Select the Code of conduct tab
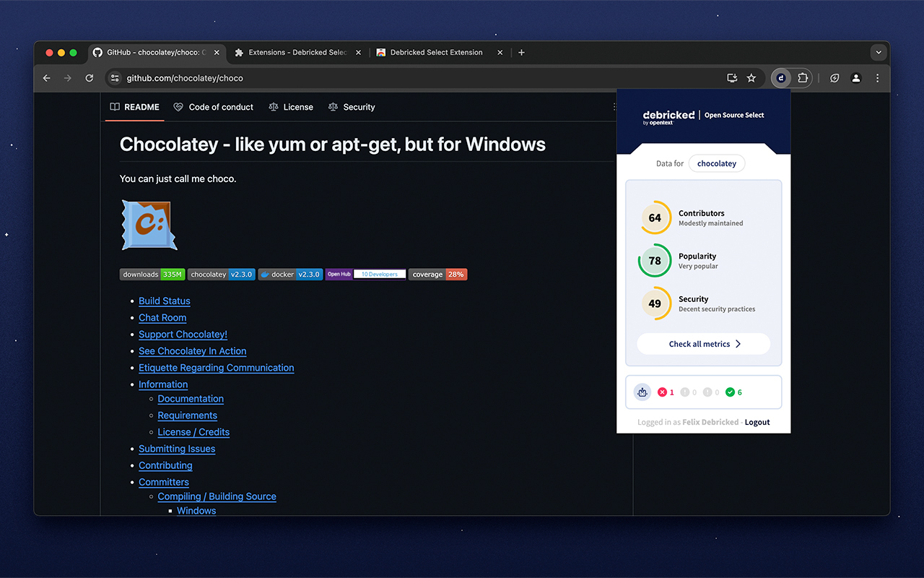The width and height of the screenshot is (924, 578). pyautogui.click(x=214, y=107)
